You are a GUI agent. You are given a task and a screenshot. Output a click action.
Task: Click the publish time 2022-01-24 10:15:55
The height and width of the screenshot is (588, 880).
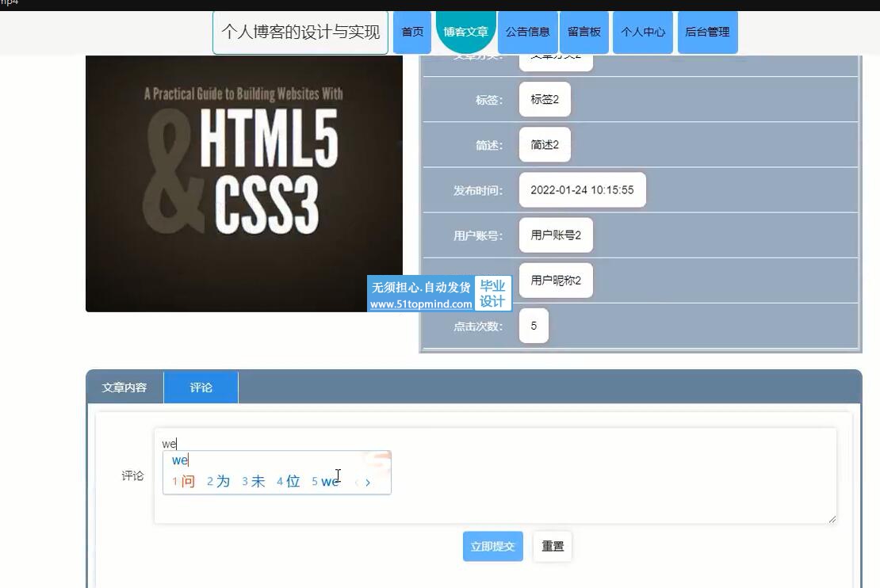tap(582, 190)
